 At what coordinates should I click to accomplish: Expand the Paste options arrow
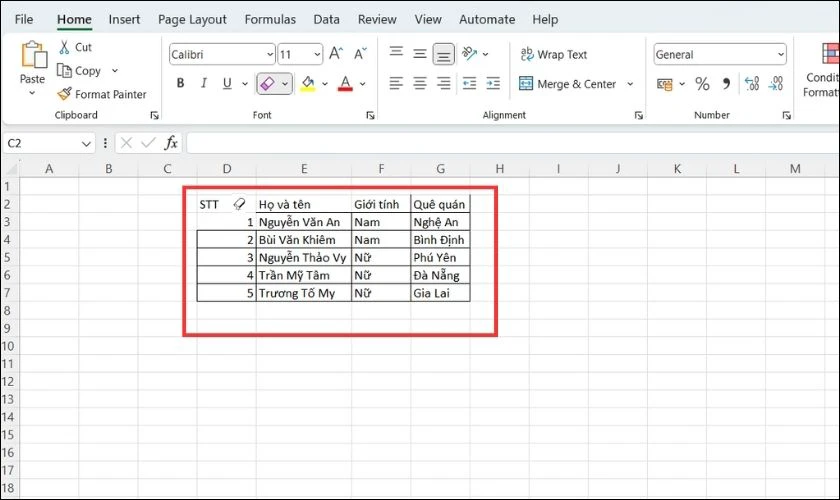[32, 93]
